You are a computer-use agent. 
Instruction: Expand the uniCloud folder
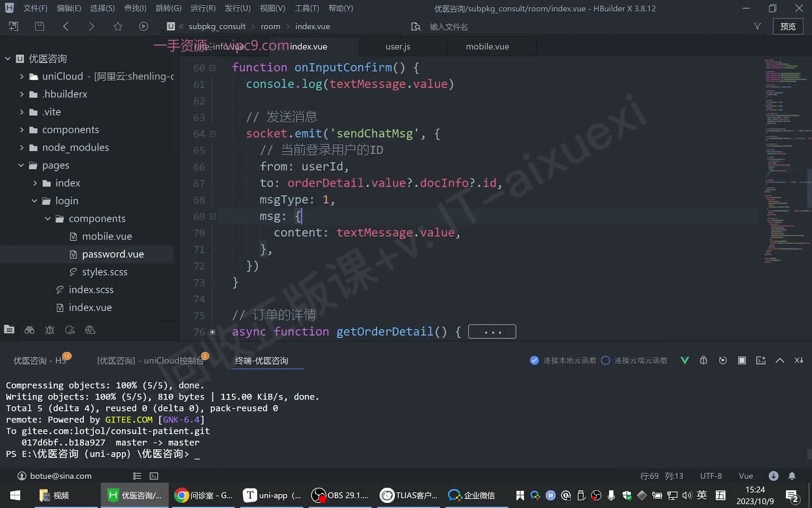click(x=22, y=76)
